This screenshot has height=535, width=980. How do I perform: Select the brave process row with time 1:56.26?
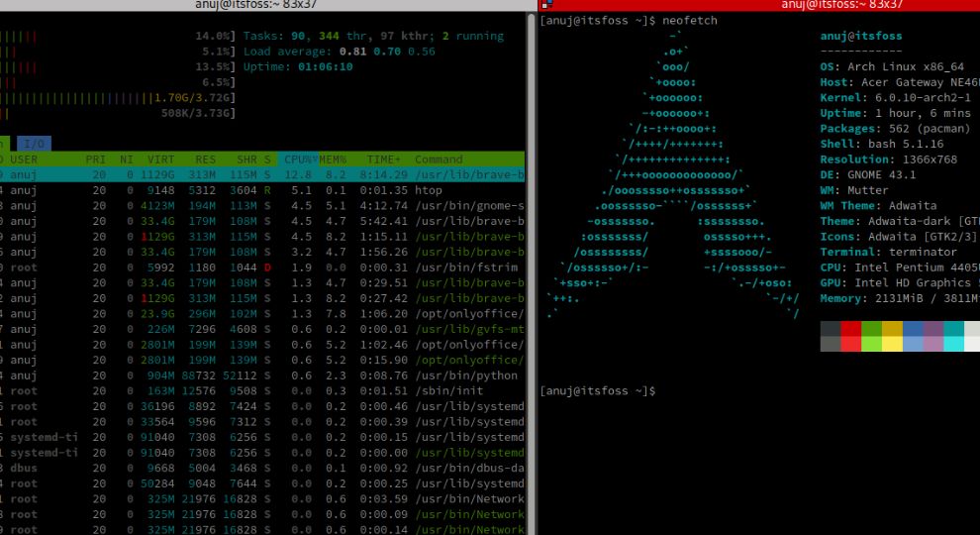pyautogui.click(x=262, y=253)
